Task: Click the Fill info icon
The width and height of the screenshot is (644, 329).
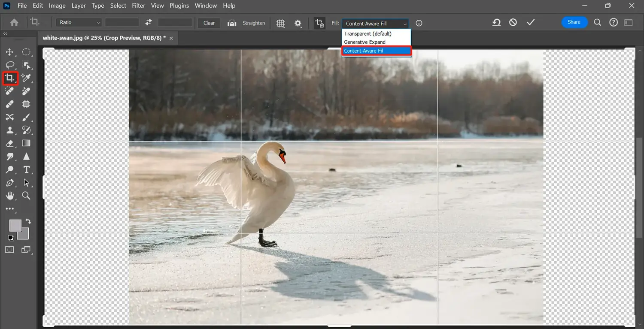Action: coord(419,23)
